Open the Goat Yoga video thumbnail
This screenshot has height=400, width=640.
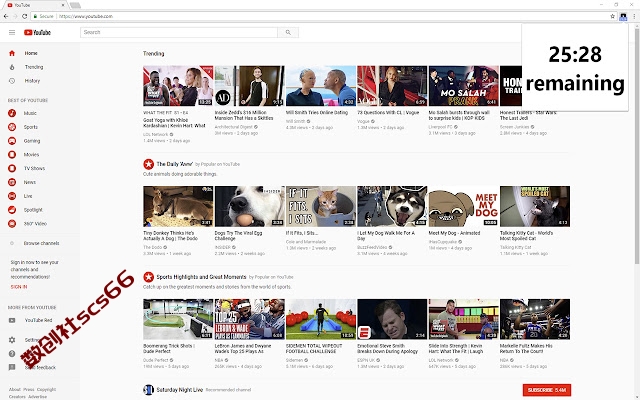(x=178, y=86)
